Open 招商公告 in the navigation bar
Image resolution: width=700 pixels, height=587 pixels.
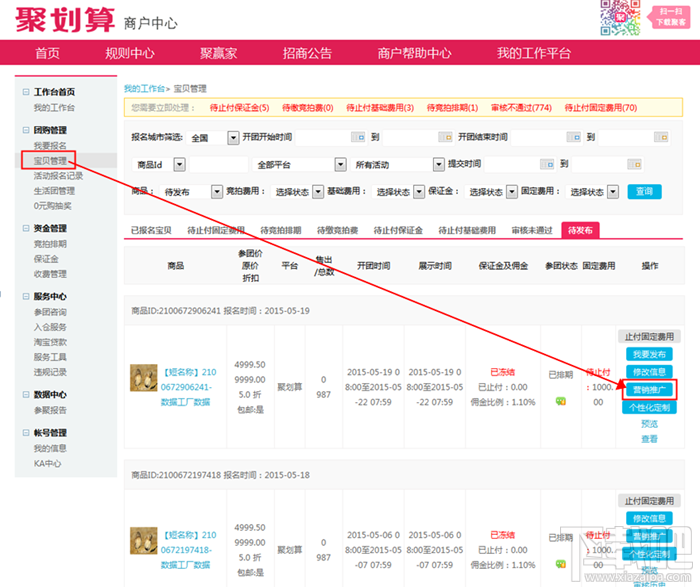click(307, 53)
